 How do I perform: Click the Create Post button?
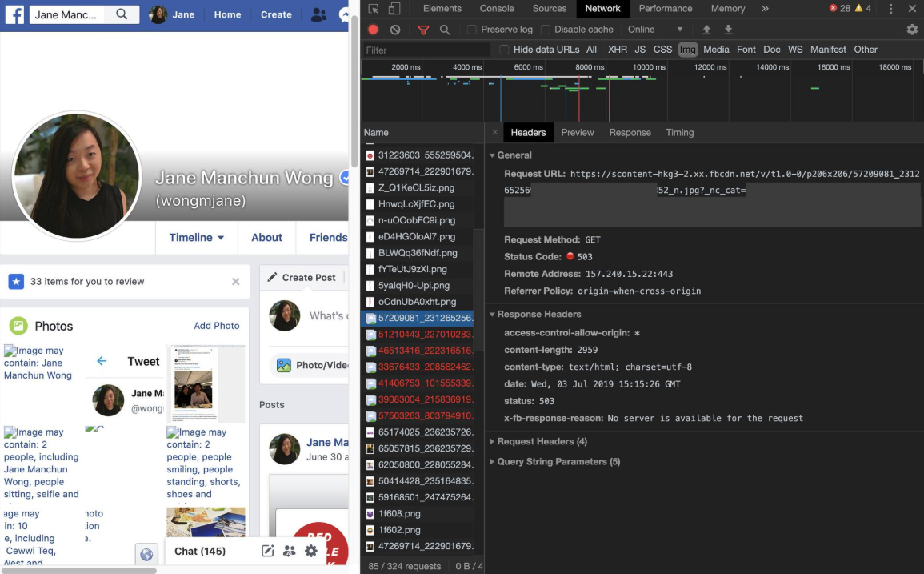pyautogui.click(x=302, y=277)
